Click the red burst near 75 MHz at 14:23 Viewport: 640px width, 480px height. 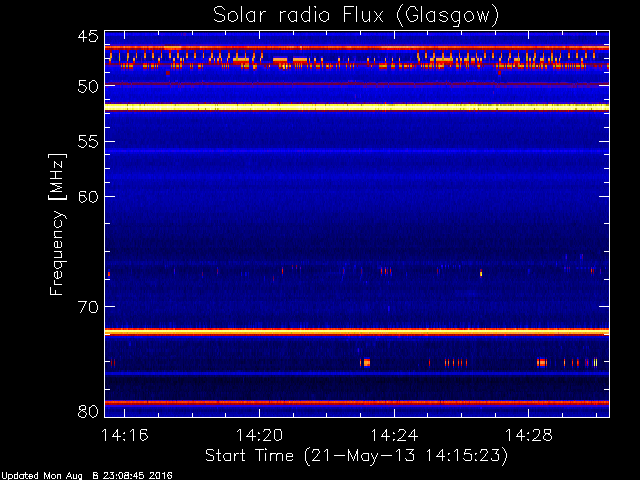(365, 362)
